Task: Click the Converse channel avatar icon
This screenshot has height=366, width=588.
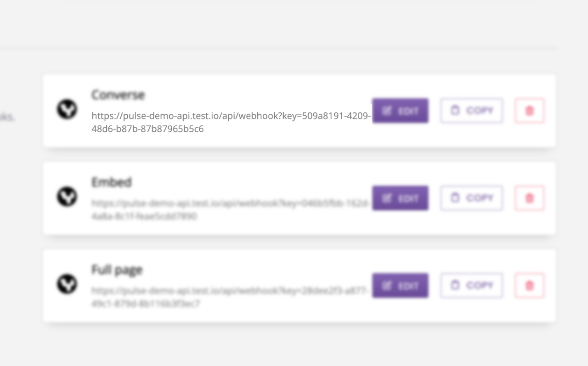Action: [x=67, y=110]
